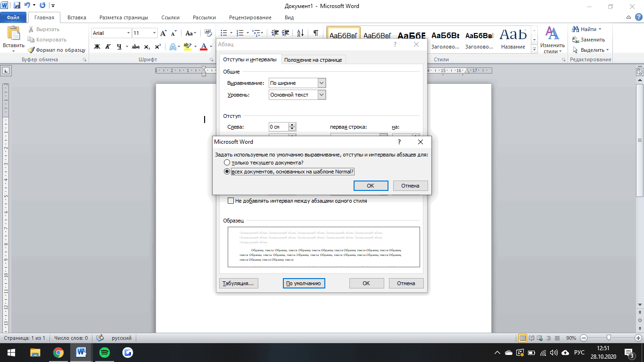The height and width of the screenshot is (362, 644).
Task: Confirm with OK in Microsoft Word prompt
Action: (x=371, y=186)
